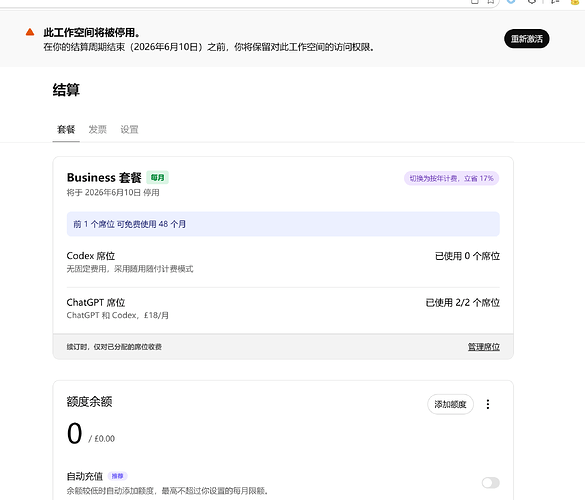
Task: Click the 重新激活 button
Action: [526, 39]
